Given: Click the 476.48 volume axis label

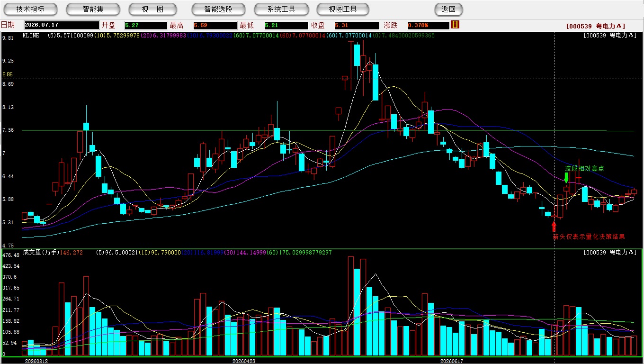Looking at the screenshot, I should 10,255.
